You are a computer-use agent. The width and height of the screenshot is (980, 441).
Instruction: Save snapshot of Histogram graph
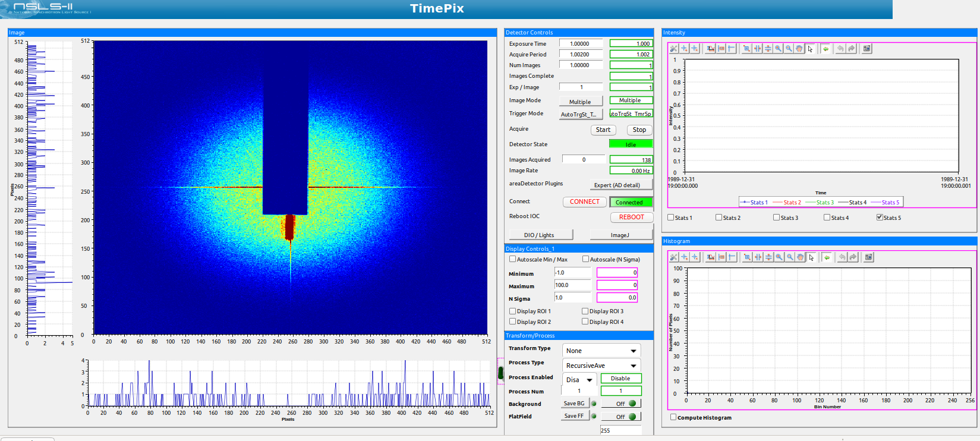(x=868, y=257)
